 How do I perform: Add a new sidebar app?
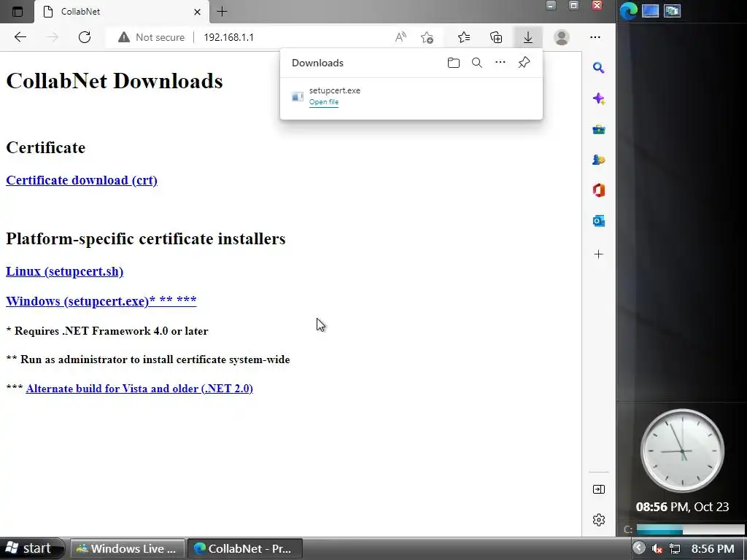(599, 254)
